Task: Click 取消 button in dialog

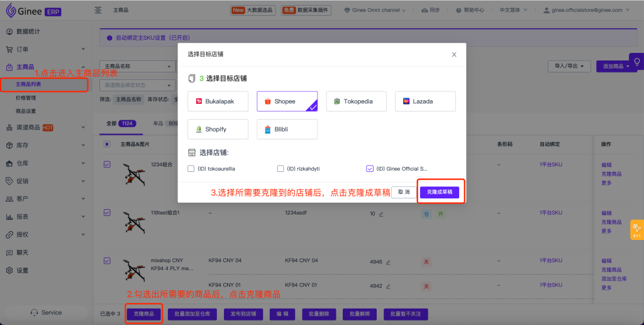Action: 404,192
